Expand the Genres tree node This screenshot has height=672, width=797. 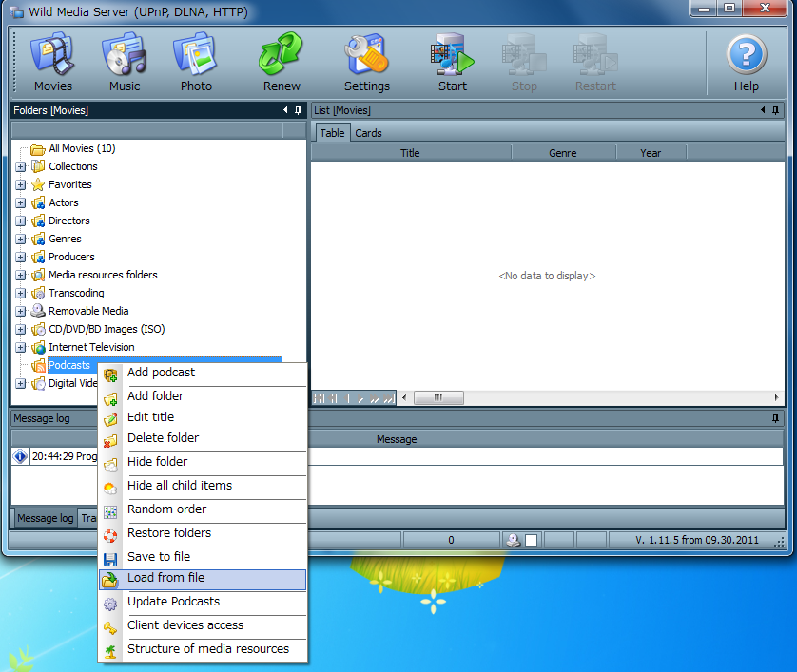[20, 239]
